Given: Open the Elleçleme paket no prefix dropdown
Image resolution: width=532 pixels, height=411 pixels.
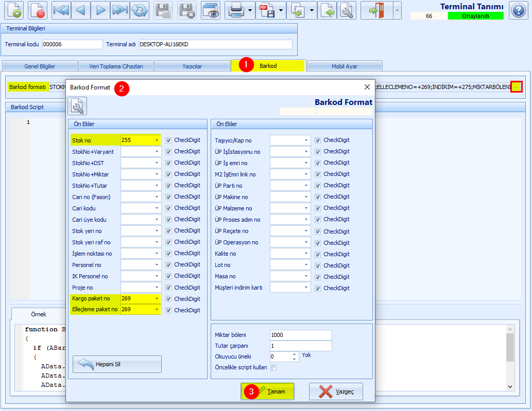Looking at the screenshot, I should pos(157,309).
